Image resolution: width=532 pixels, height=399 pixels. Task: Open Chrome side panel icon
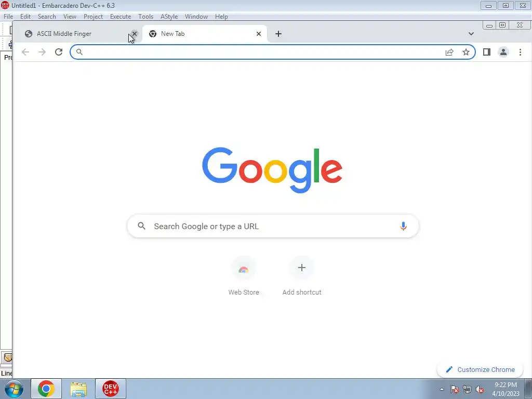coord(486,52)
